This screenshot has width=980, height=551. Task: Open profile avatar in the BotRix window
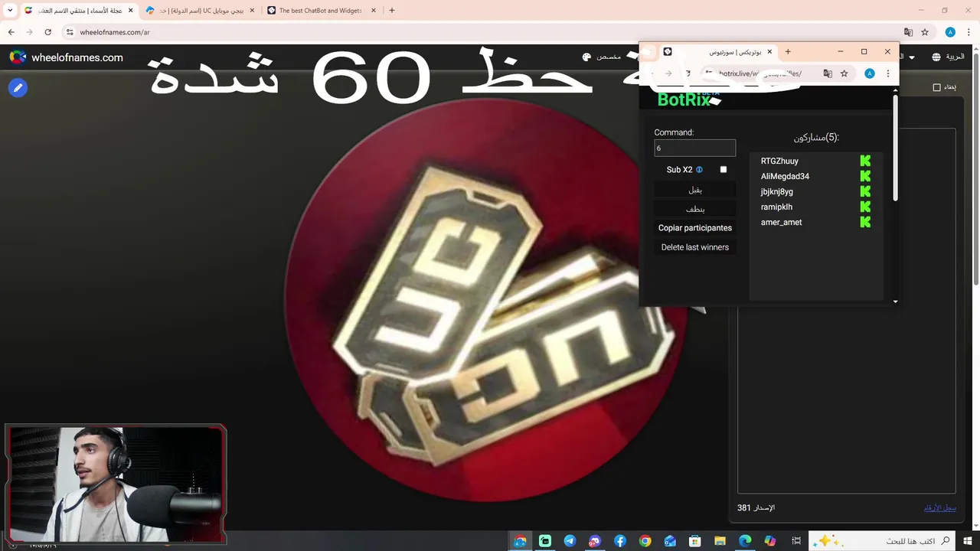(x=870, y=73)
